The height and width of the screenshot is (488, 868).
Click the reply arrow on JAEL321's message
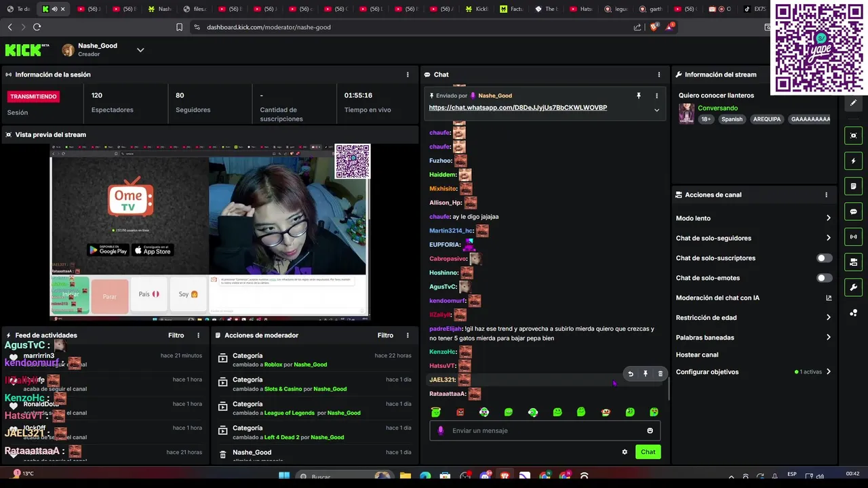[631, 373]
